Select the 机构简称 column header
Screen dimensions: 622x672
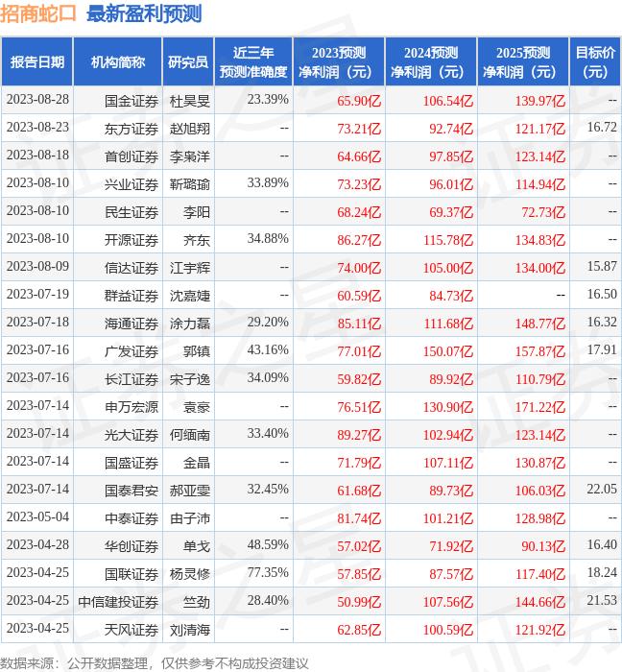coord(118,62)
